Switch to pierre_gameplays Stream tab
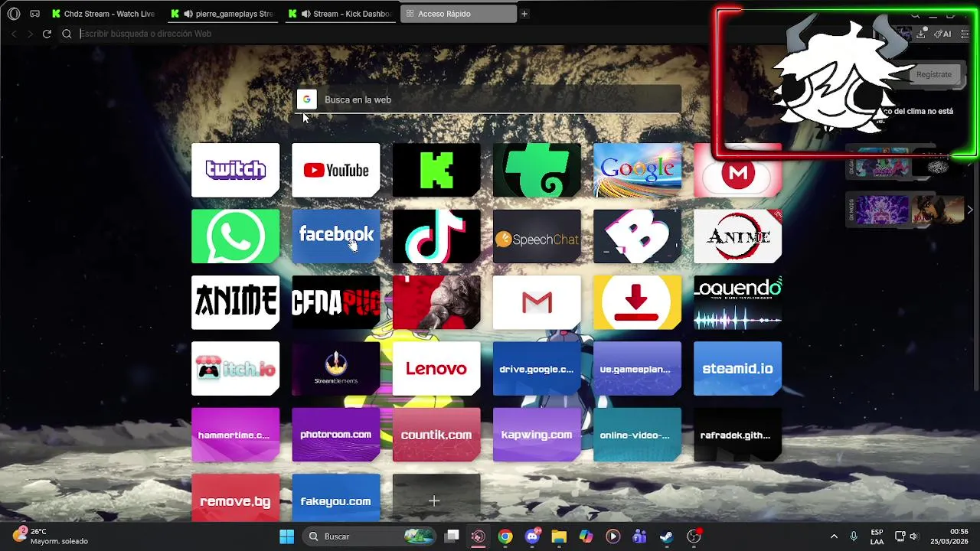The height and width of the screenshot is (551, 980). point(224,14)
